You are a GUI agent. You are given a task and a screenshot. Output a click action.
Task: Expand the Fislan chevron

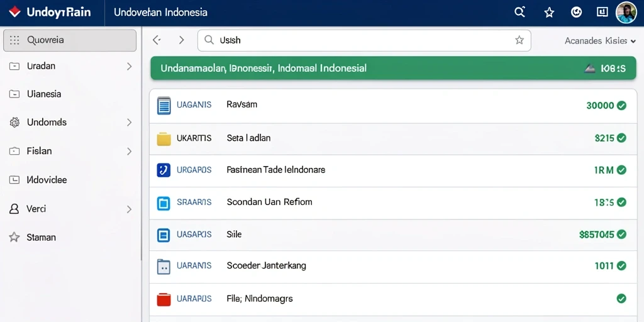129,151
